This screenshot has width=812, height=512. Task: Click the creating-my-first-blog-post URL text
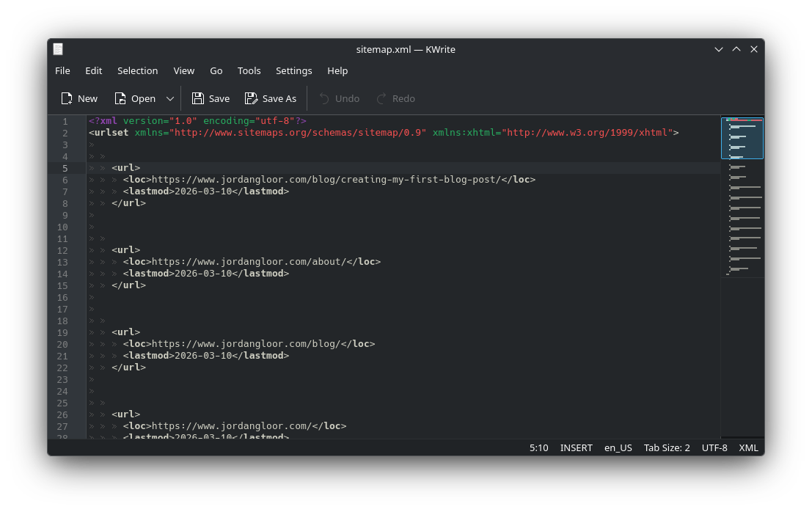point(326,180)
